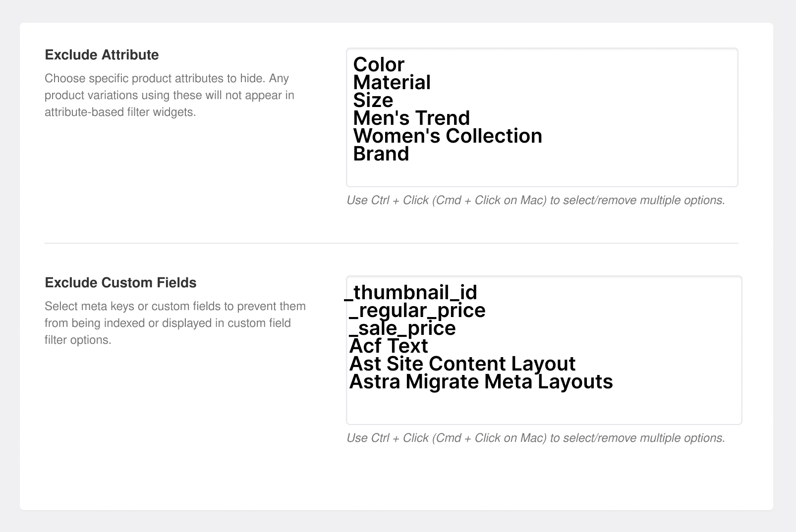This screenshot has width=796, height=532.
Task: Select the Astra Migrate Meta Layouts field
Action: click(x=481, y=382)
